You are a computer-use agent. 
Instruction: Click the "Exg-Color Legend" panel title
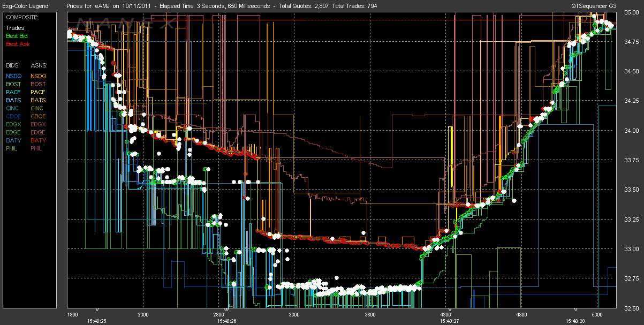point(26,6)
